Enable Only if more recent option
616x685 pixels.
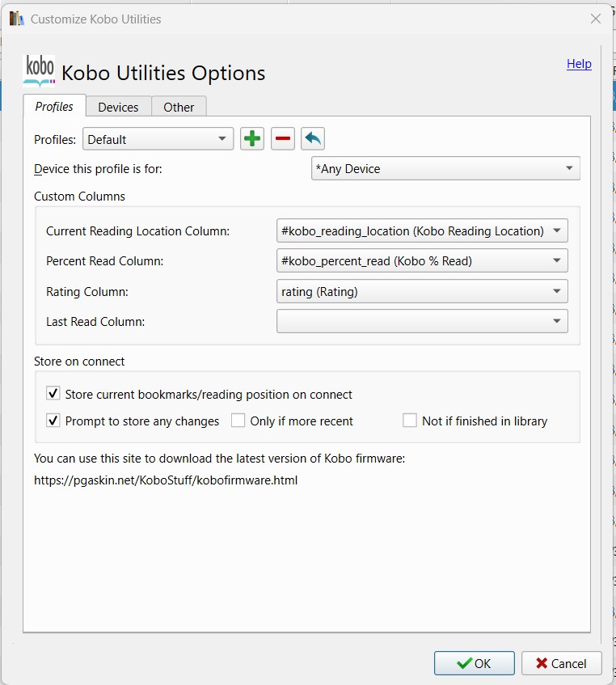[238, 421]
